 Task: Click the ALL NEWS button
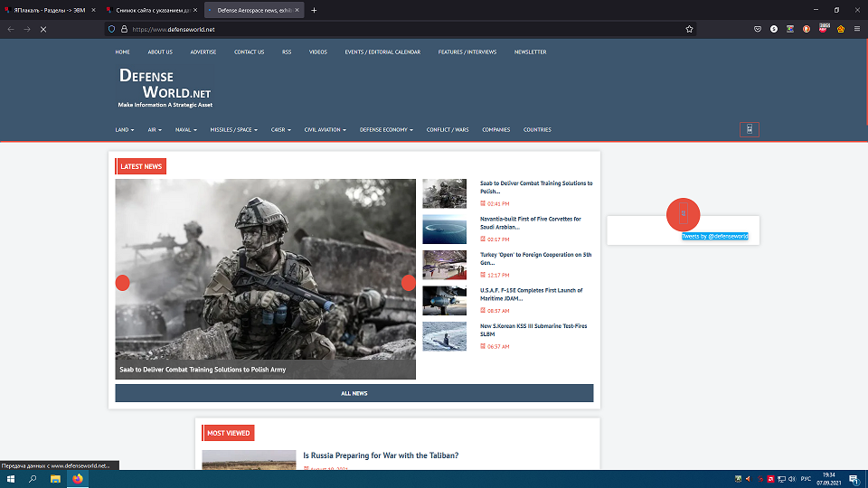pyautogui.click(x=354, y=393)
